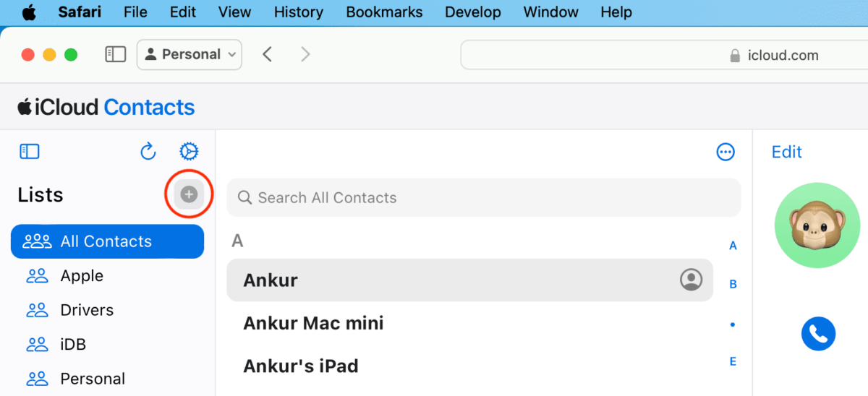The width and height of the screenshot is (868, 396).
Task: Click the Edit button
Action: pos(786,152)
